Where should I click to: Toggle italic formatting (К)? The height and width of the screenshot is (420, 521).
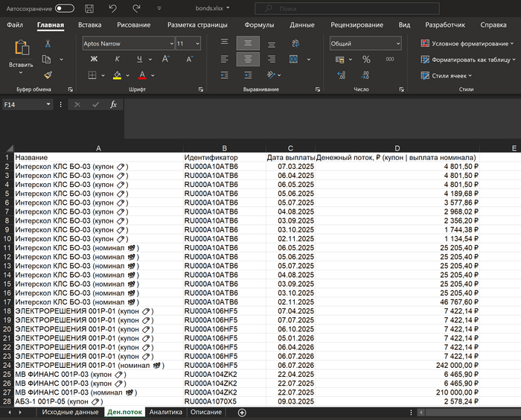coord(116,60)
